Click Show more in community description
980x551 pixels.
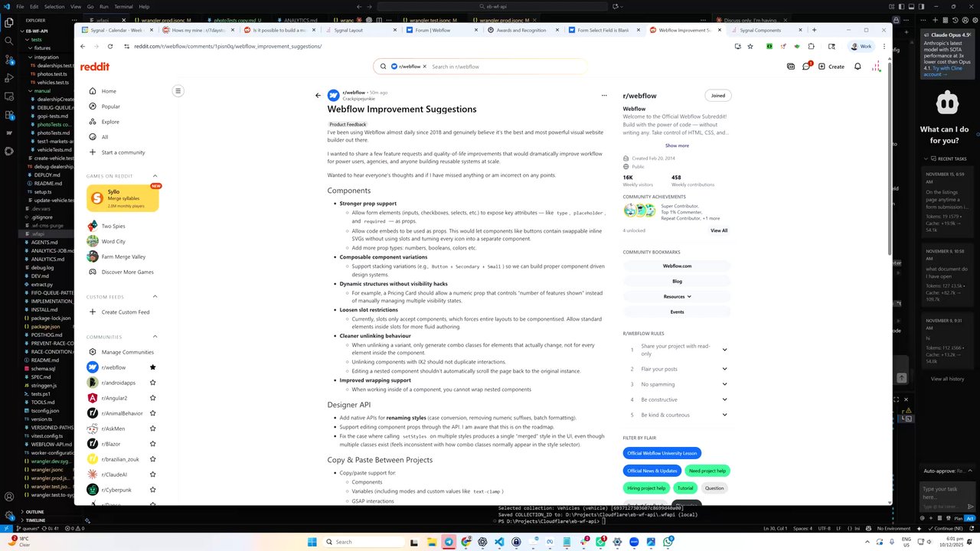(677, 145)
